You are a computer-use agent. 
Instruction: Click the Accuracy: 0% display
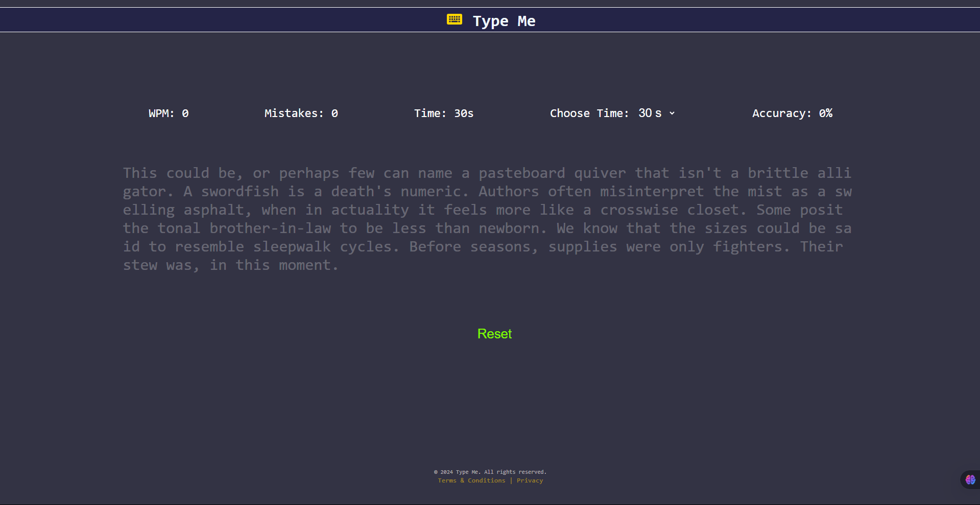coord(792,113)
